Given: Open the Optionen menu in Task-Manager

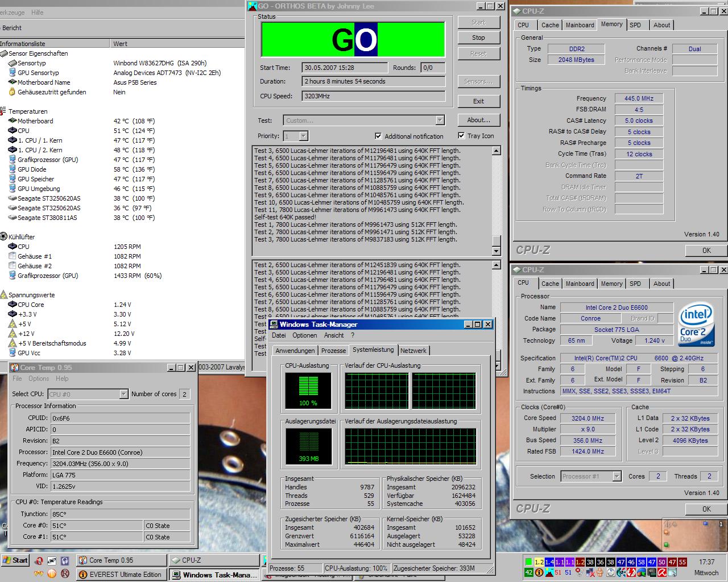Looking at the screenshot, I should (305, 335).
